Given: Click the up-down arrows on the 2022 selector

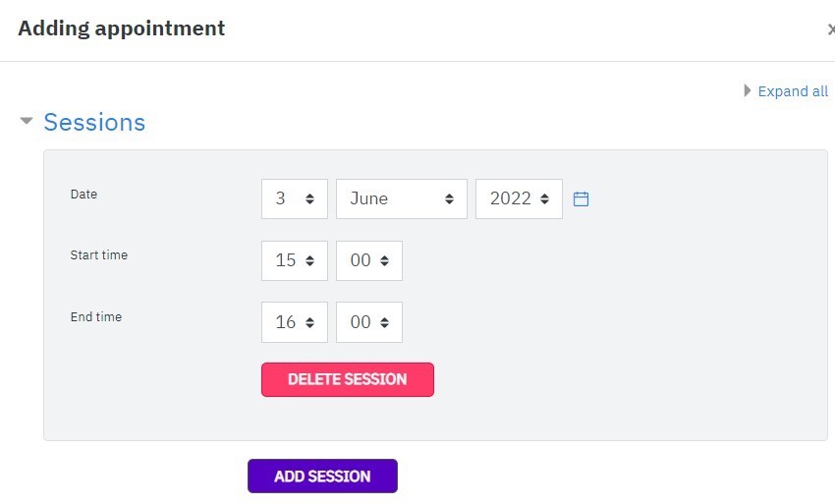Looking at the screenshot, I should pyautogui.click(x=544, y=198).
